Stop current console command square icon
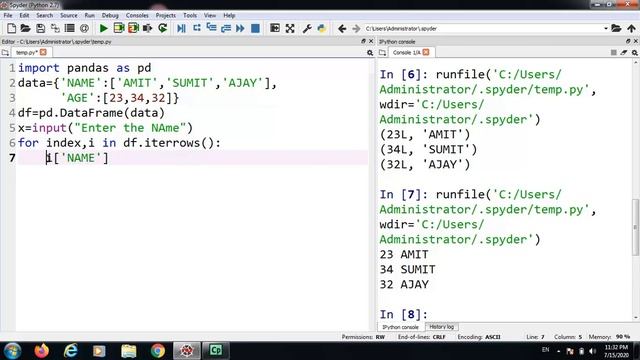The height and width of the screenshot is (360, 640). 613,53
